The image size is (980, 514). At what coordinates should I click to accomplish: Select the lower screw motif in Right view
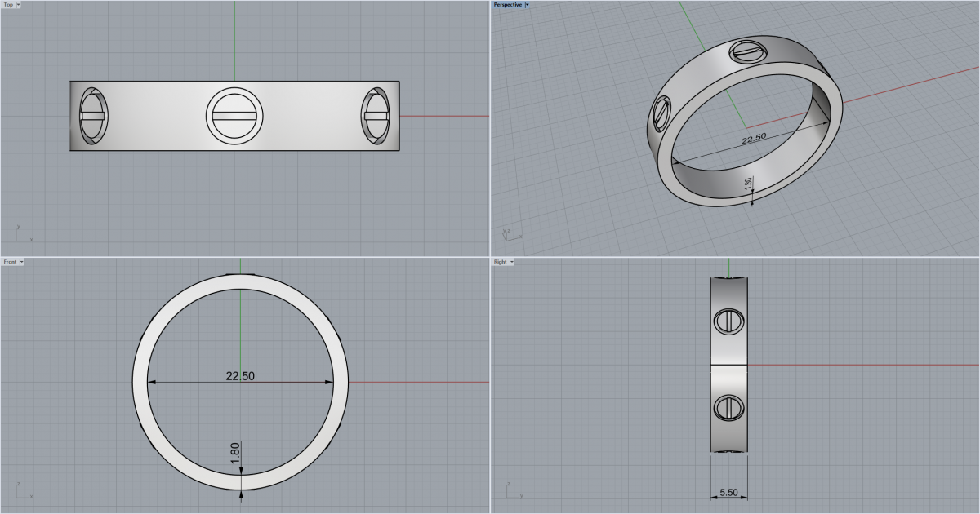tap(728, 406)
